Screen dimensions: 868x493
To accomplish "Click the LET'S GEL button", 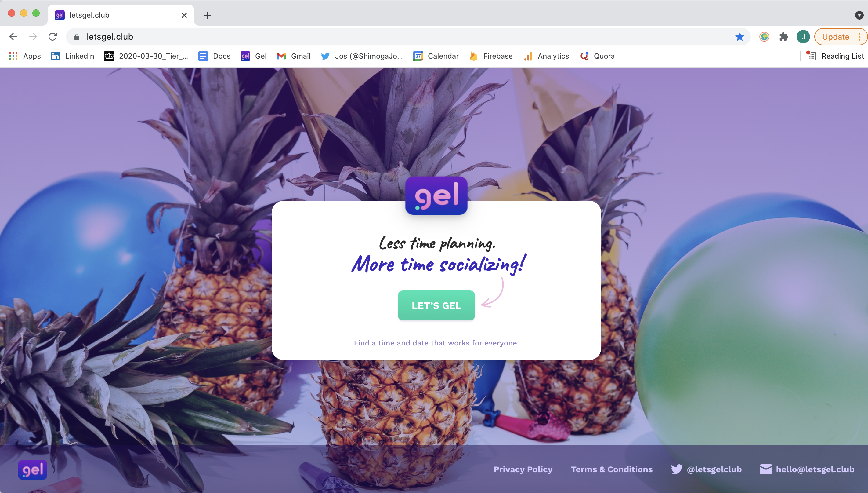I will [436, 305].
